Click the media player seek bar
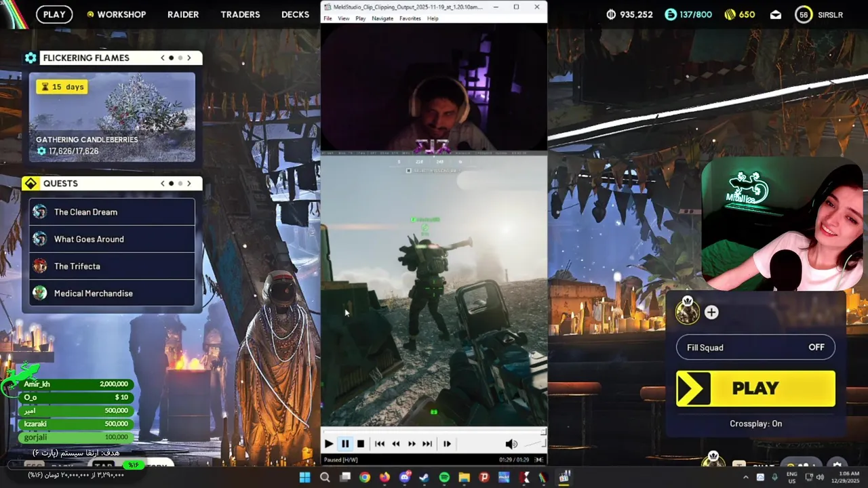 [x=433, y=432]
